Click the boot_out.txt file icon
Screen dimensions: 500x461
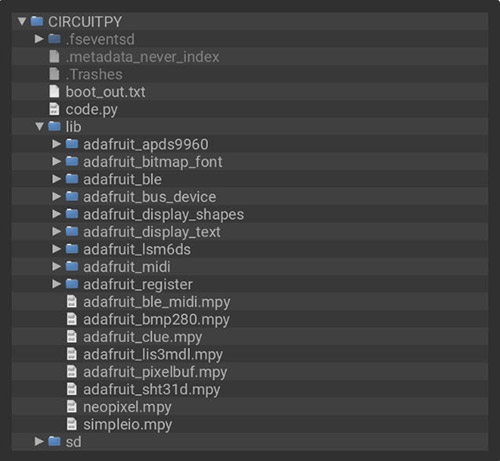[x=54, y=91]
